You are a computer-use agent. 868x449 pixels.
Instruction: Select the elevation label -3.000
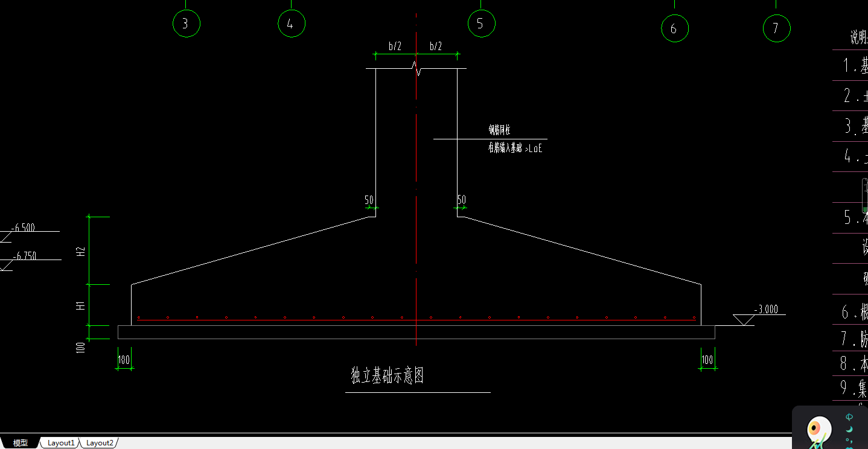coord(766,310)
